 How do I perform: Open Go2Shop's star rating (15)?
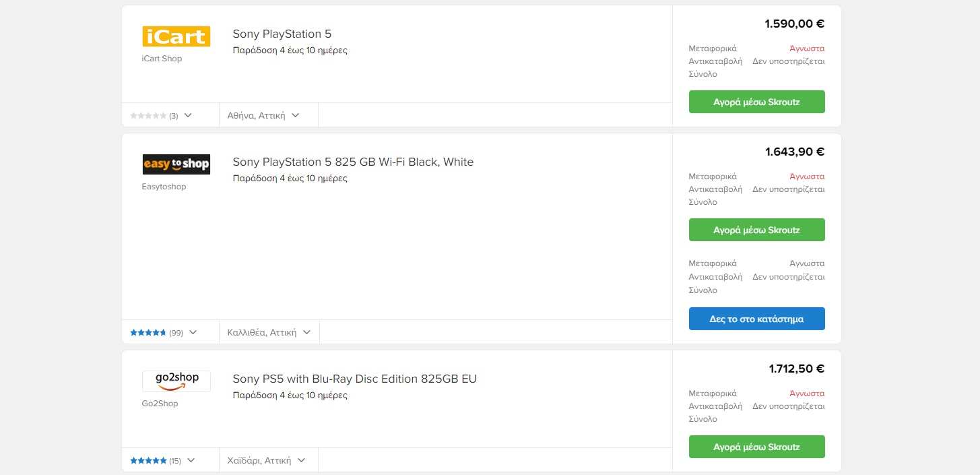(x=156, y=461)
